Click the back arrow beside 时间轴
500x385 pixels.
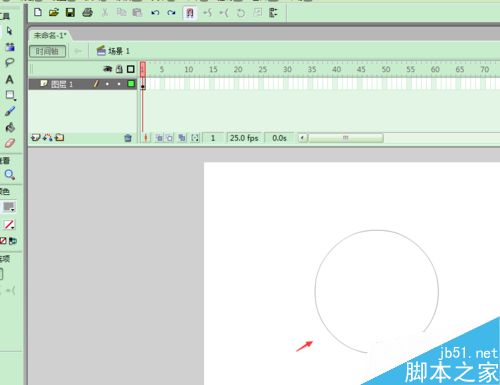[78, 51]
